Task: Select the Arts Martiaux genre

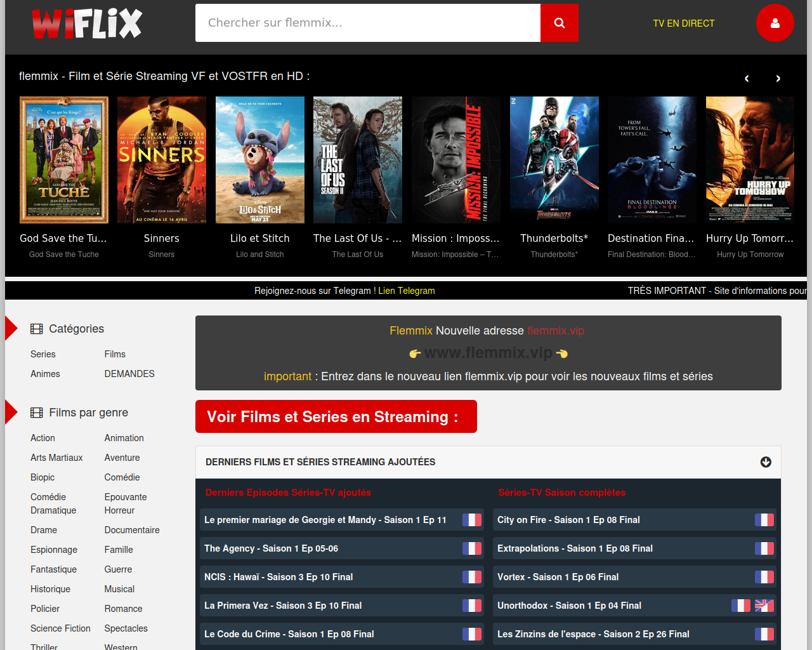Action: (x=56, y=458)
